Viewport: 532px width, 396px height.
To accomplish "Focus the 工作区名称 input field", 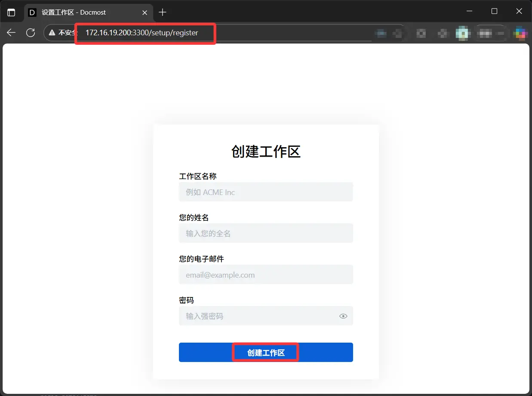I will coord(266,192).
